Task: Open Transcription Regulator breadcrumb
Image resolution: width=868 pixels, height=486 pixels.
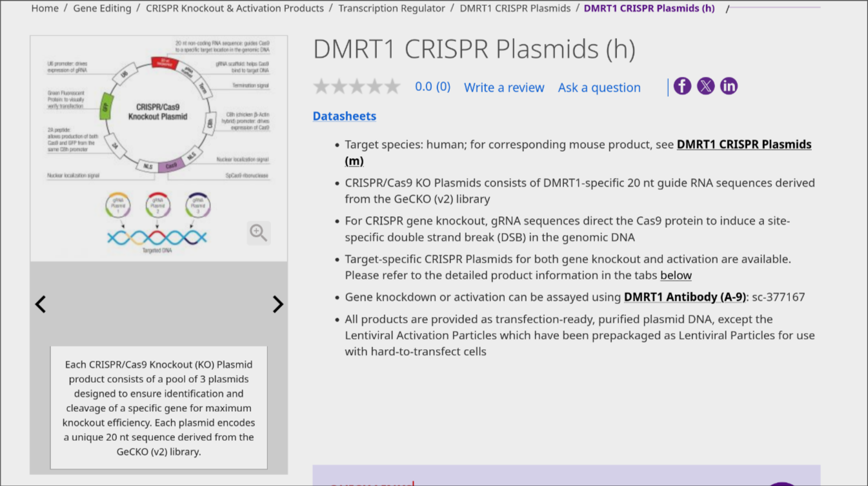Action: click(392, 8)
